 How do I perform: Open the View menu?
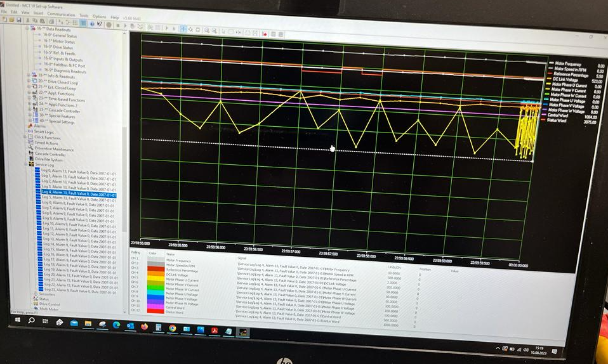click(25, 13)
